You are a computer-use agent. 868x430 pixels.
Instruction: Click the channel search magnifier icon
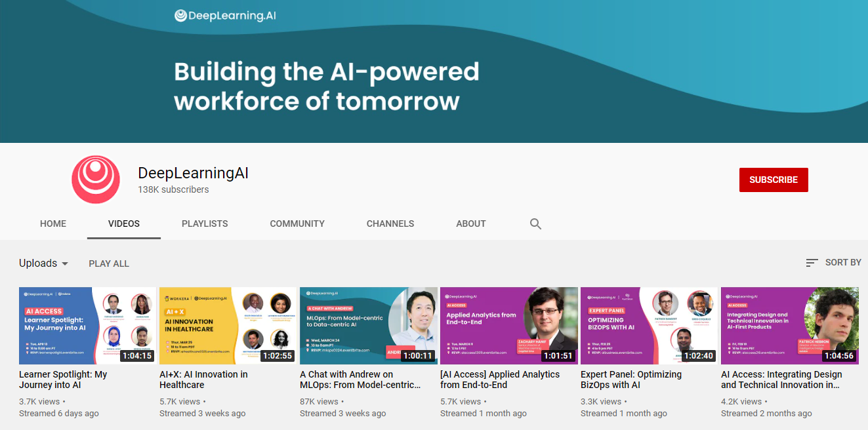(535, 224)
